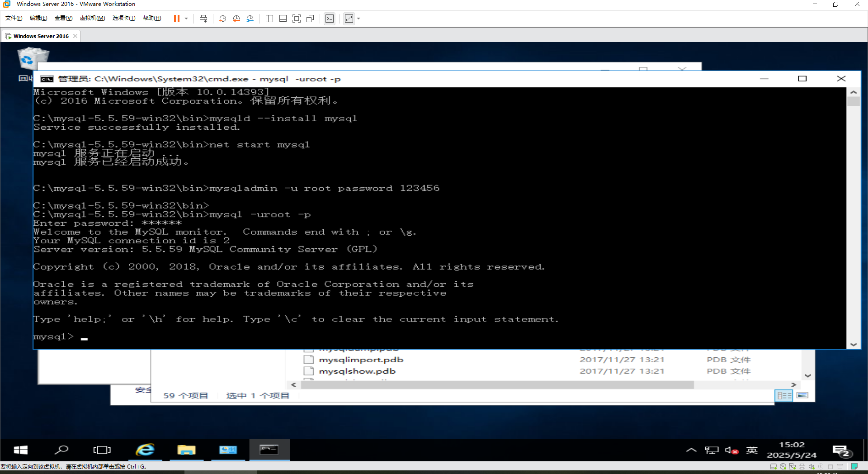This screenshot has height=474, width=868.
Task: Click Explorer file list scroll down arrow
Action: tap(808, 376)
